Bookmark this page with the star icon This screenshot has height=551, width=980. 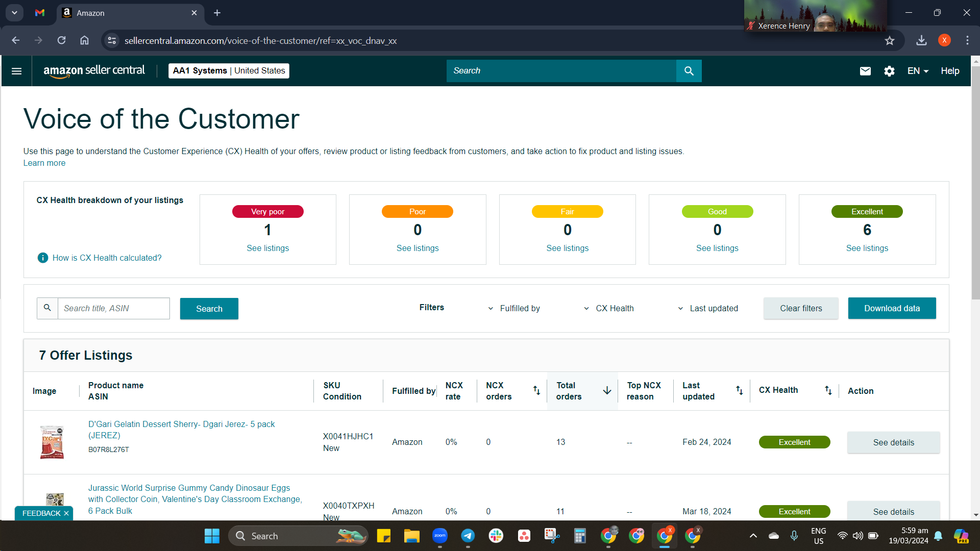(890, 40)
